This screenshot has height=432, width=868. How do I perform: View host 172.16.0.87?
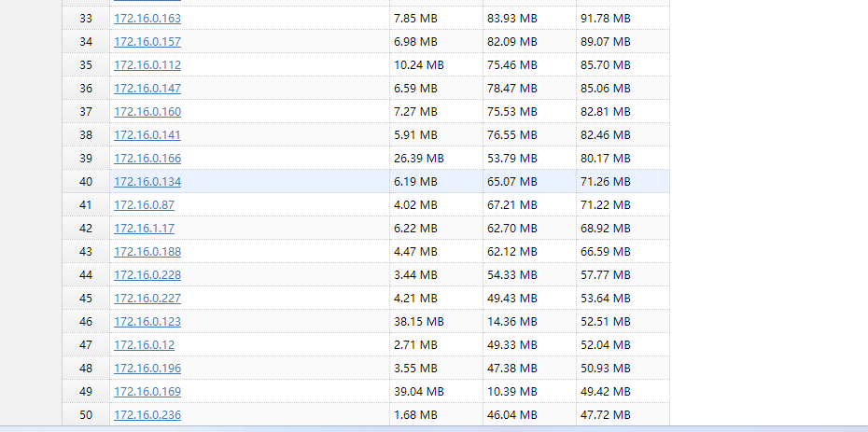click(x=144, y=205)
